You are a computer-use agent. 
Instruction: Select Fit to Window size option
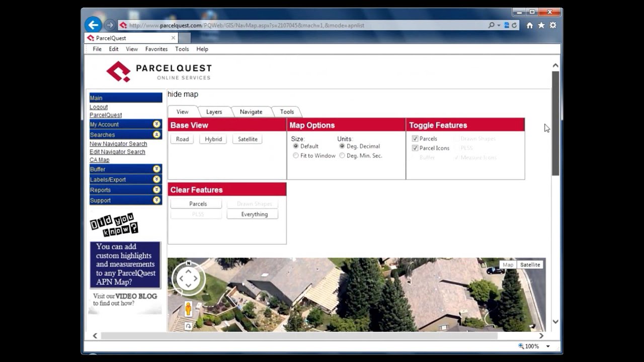(296, 156)
